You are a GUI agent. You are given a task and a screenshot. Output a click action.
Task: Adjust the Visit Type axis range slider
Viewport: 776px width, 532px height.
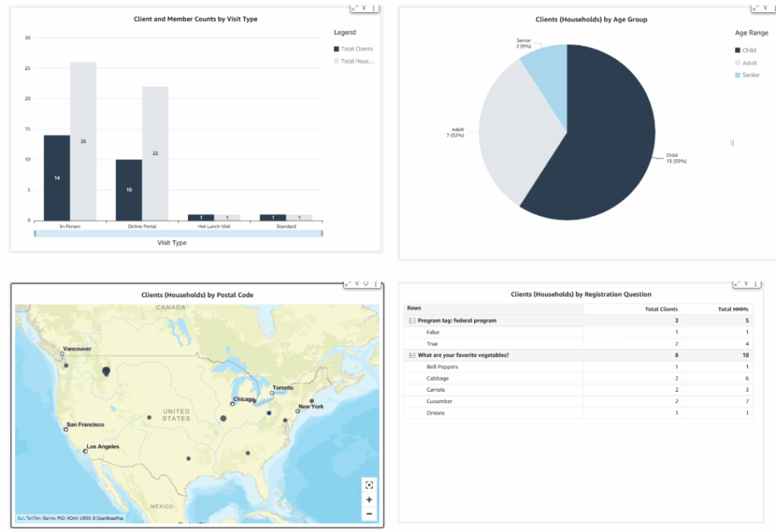coord(178,232)
